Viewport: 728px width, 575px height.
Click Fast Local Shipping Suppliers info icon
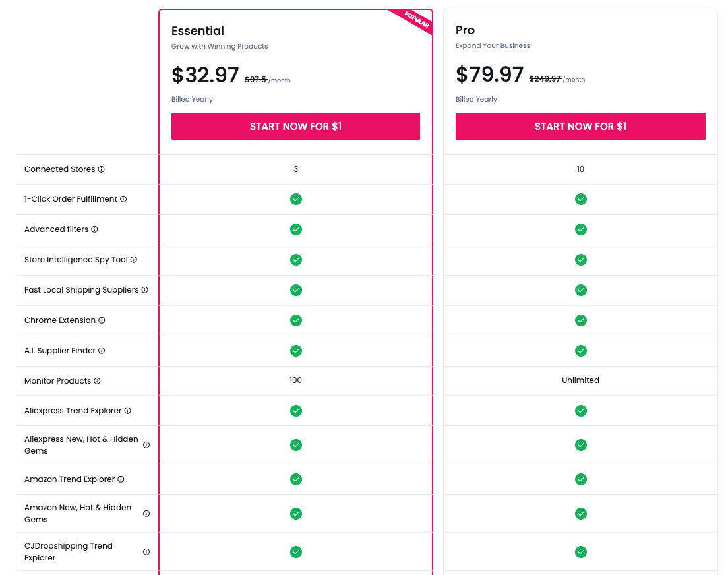(145, 290)
